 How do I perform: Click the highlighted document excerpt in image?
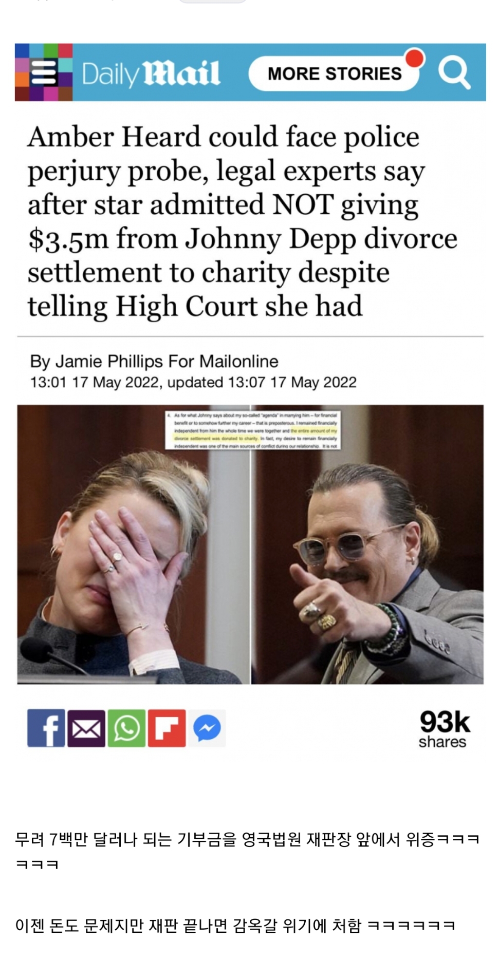[253, 430]
